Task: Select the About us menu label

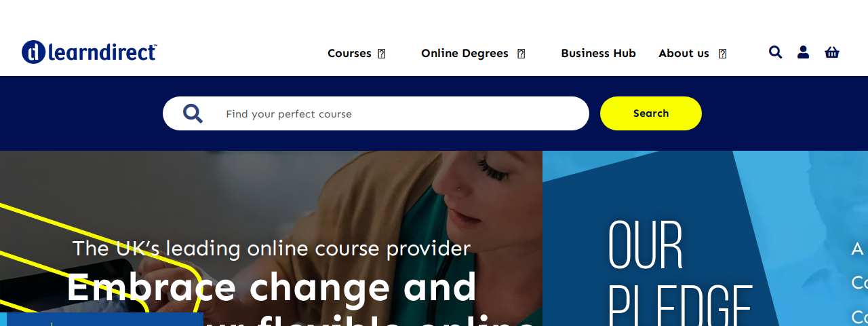Action: click(x=684, y=53)
